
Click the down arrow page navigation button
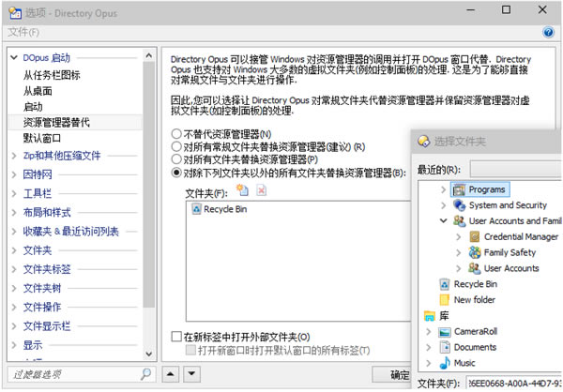coord(192,375)
